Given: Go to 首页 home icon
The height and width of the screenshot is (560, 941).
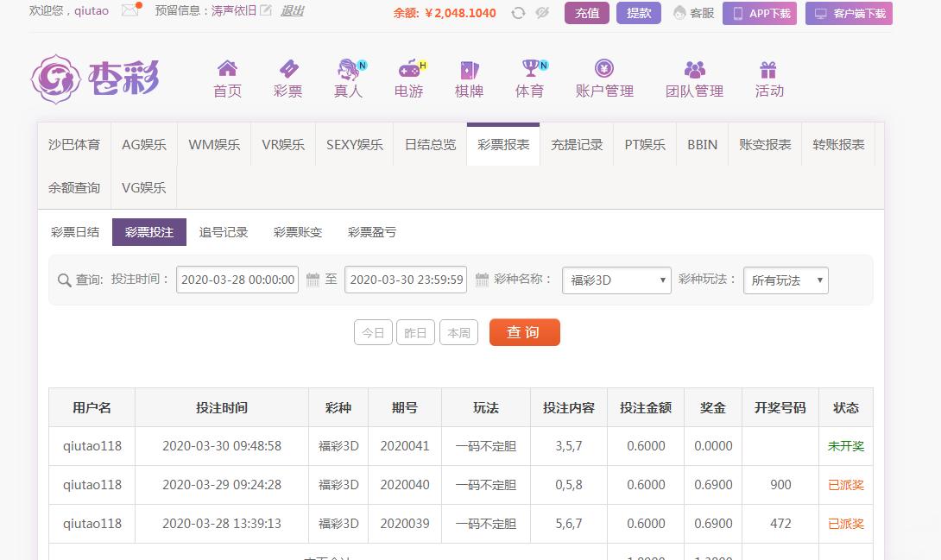Looking at the screenshot, I should [227, 69].
